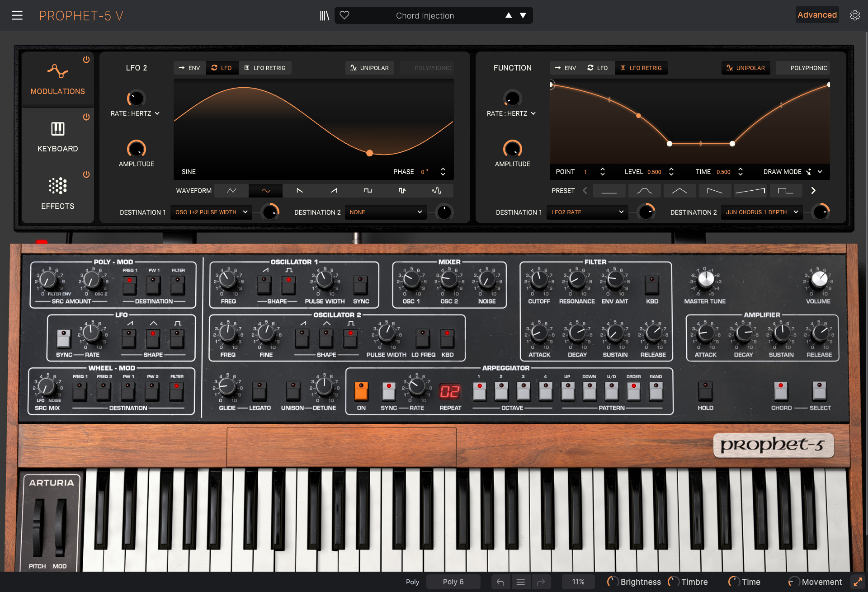The width and height of the screenshot is (868, 592).
Task: Toggle Effects section power button
Action: [86, 174]
